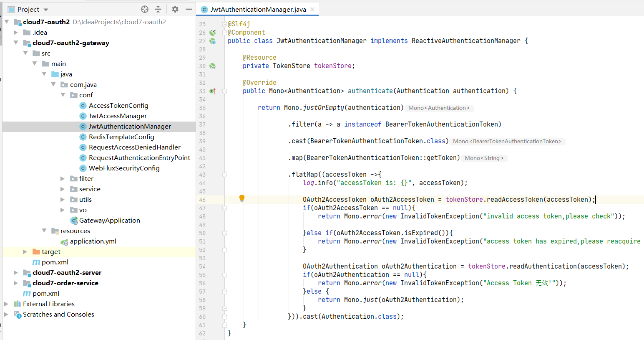Expand the vo package

click(x=63, y=210)
